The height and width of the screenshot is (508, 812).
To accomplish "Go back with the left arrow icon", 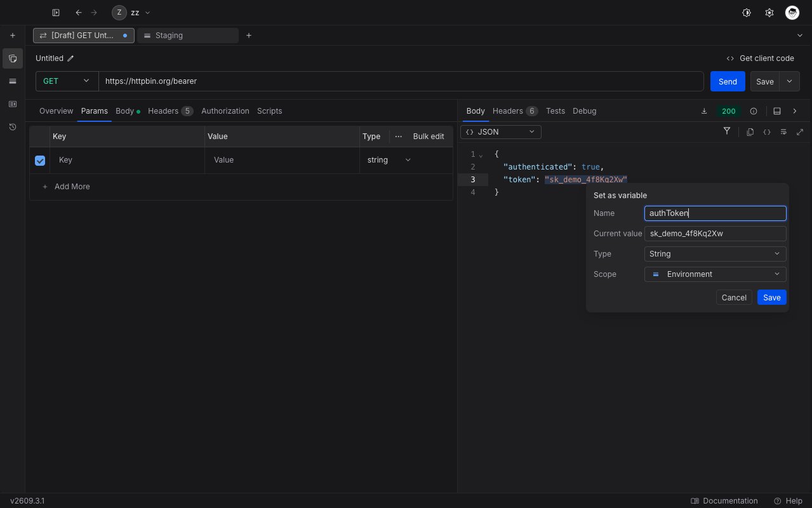I will click(x=79, y=13).
